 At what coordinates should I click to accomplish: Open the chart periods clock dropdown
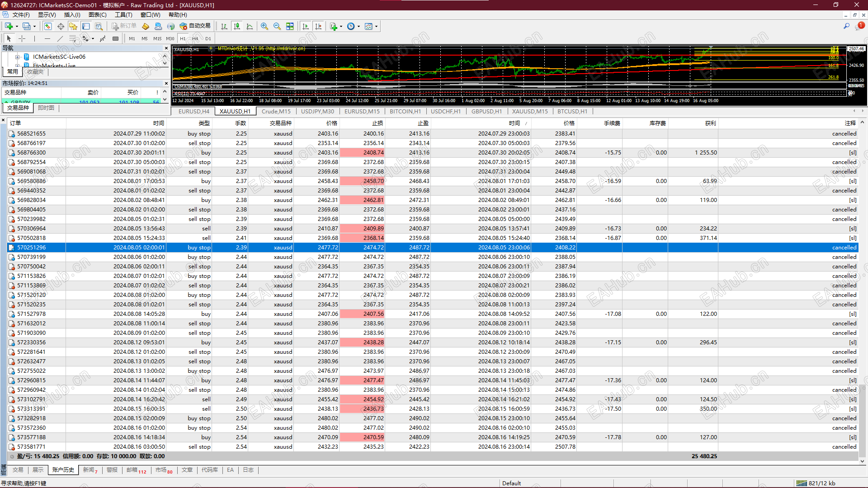359,26
